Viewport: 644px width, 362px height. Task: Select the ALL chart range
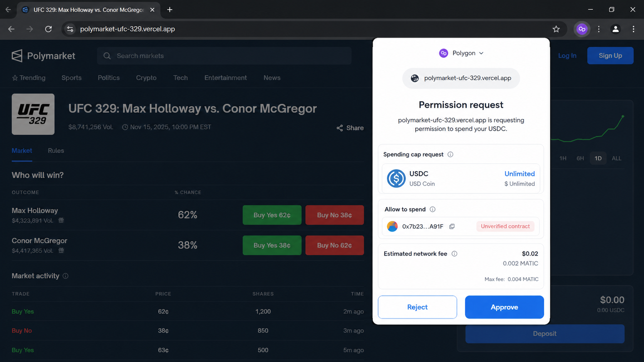[616, 158]
